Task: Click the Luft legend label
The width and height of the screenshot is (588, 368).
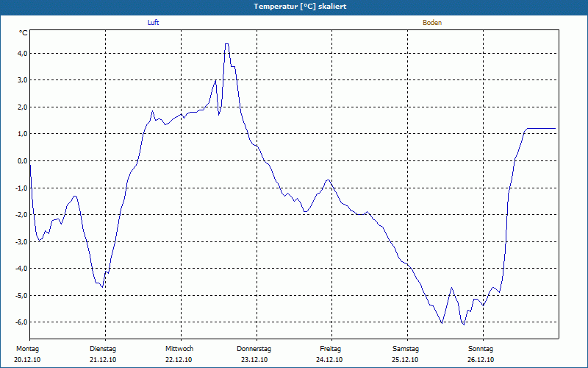Action: pyautogui.click(x=153, y=23)
